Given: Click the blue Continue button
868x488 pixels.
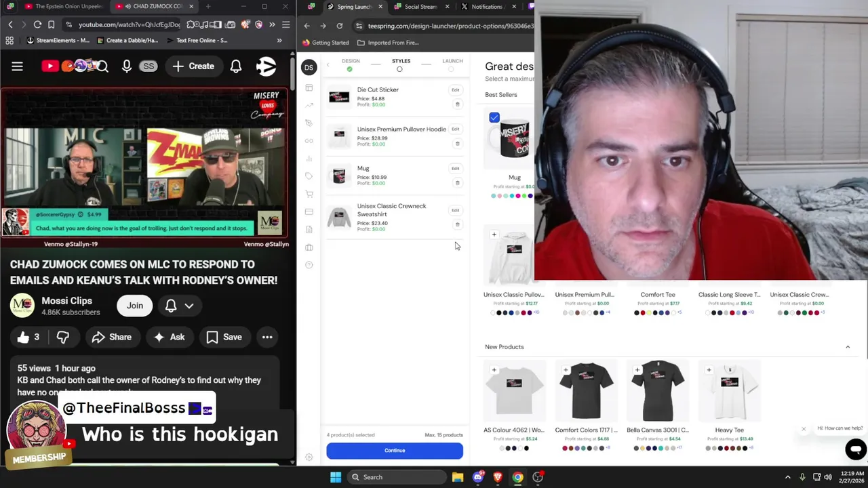Looking at the screenshot, I should (x=395, y=451).
